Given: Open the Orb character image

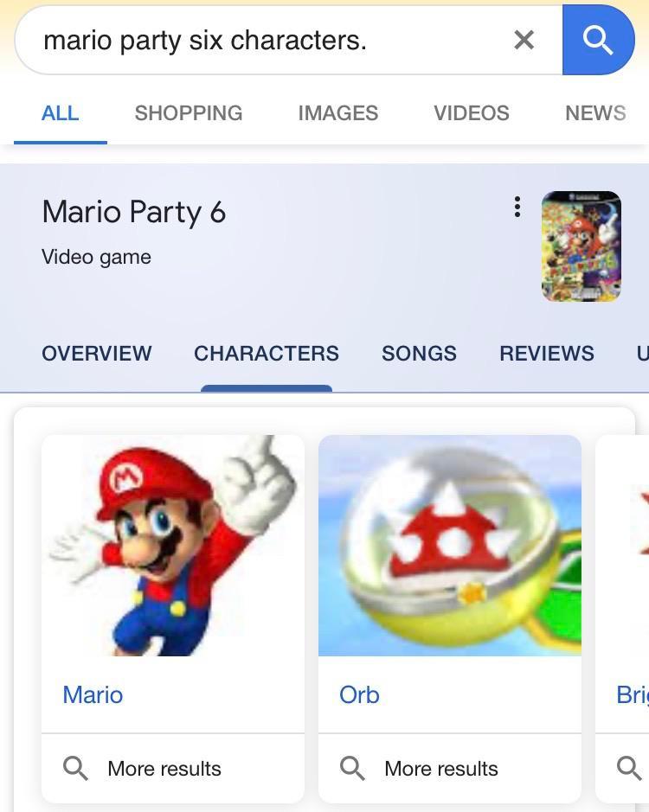Looking at the screenshot, I should [x=450, y=545].
